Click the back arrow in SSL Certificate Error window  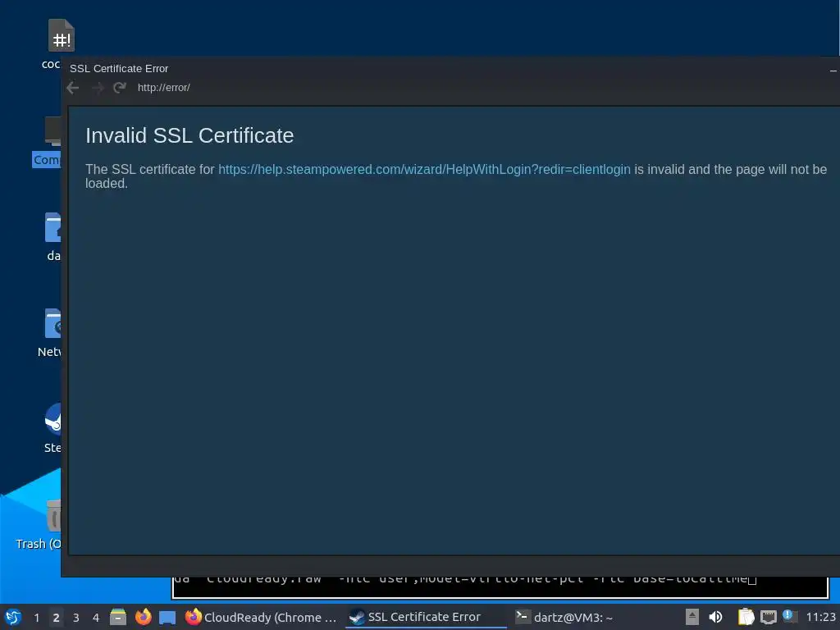[73, 87]
